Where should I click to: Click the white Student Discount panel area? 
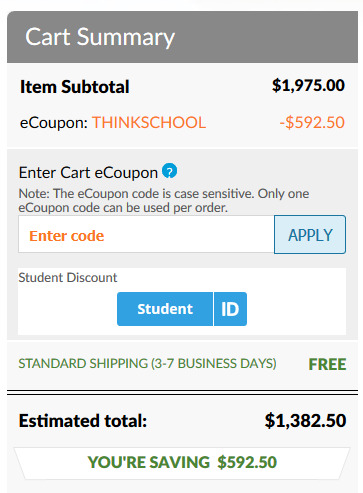[x=182, y=301]
